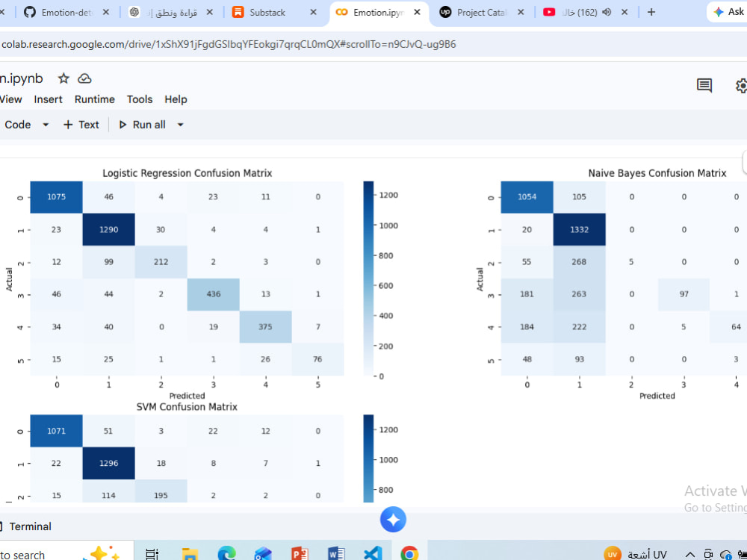Close the Project Catalog tab
Image resolution: width=747 pixels, height=560 pixels.
click(521, 13)
